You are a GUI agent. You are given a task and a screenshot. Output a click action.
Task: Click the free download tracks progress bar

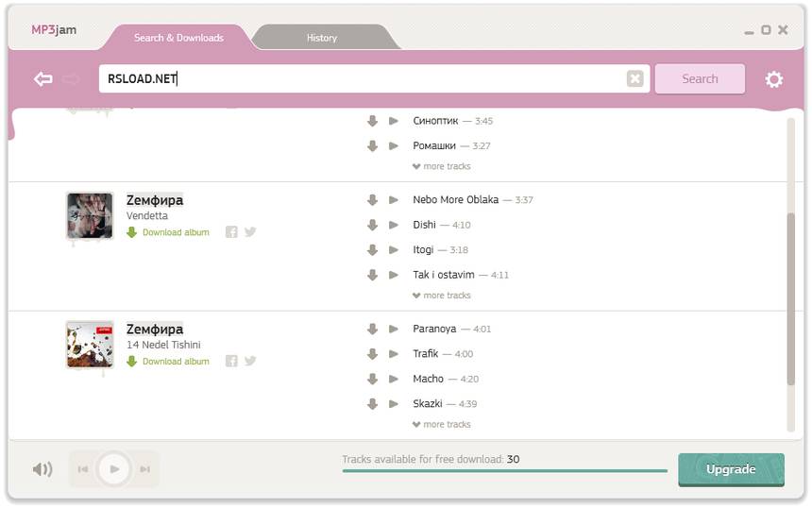click(x=505, y=471)
